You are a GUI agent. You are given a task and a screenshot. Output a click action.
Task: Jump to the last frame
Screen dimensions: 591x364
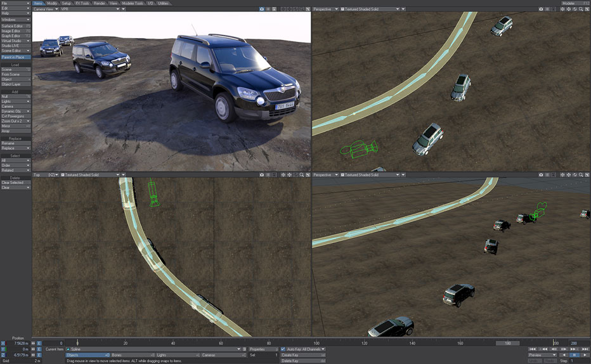click(585, 349)
